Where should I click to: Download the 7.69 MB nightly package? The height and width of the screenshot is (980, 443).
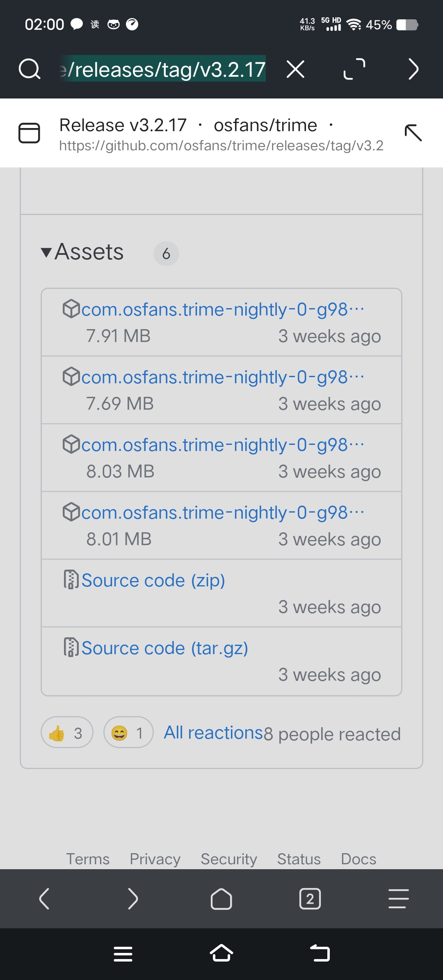click(x=221, y=377)
